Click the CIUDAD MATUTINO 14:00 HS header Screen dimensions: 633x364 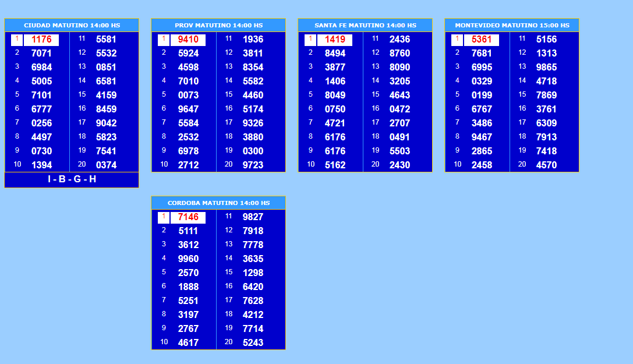(x=72, y=26)
